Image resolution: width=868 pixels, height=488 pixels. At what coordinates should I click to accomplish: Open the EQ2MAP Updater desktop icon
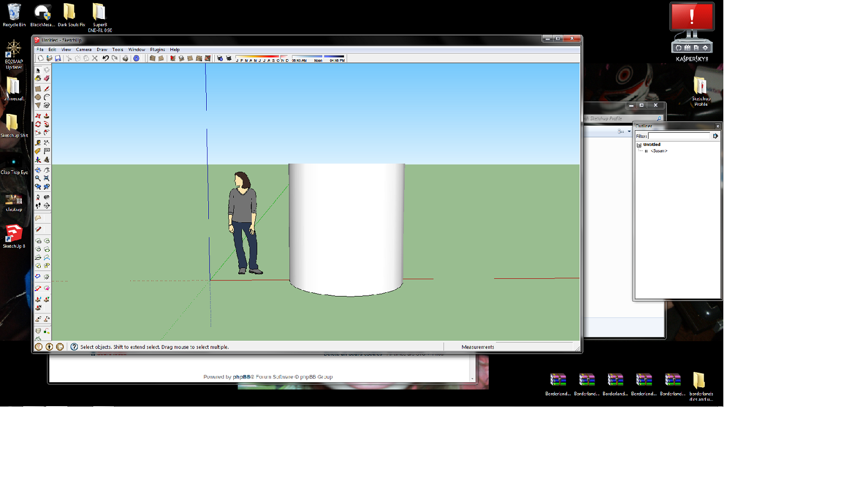(x=14, y=54)
